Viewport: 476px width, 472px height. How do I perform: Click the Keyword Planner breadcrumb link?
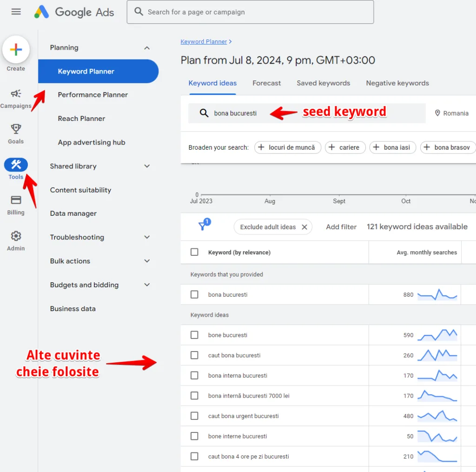[x=204, y=41]
